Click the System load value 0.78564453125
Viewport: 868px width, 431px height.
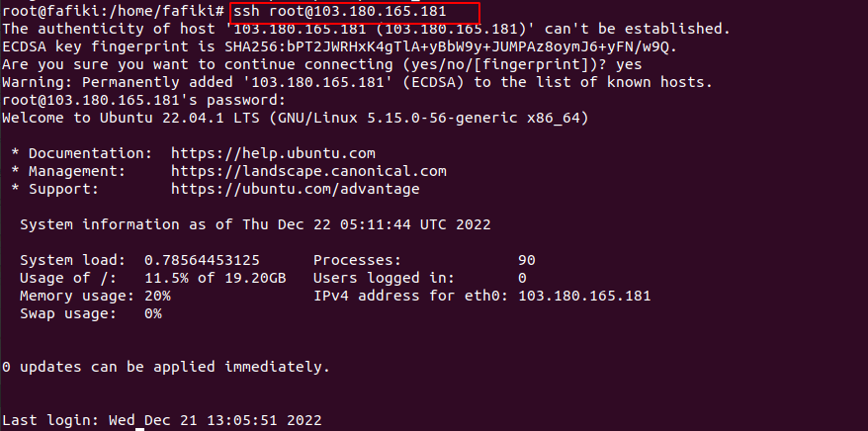coord(202,260)
